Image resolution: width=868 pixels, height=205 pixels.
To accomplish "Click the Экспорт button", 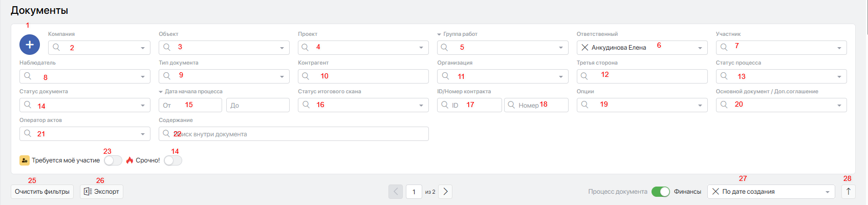I will click(x=101, y=192).
